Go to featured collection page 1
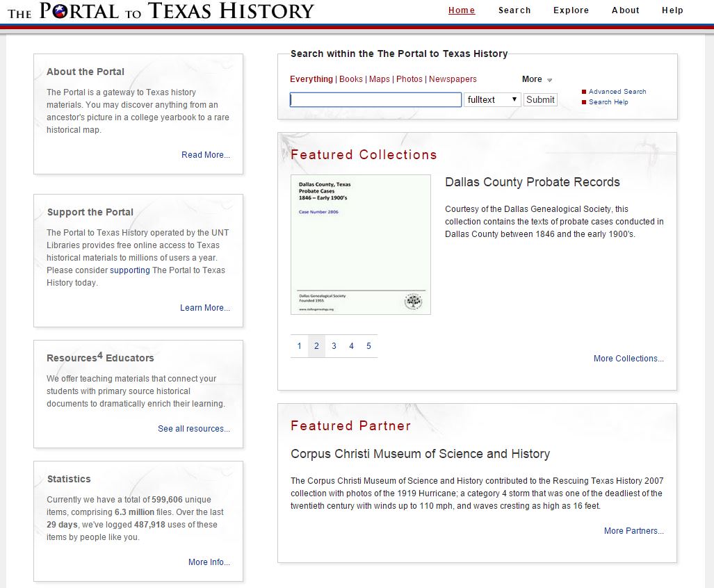This screenshot has height=588, width=714. (299, 346)
